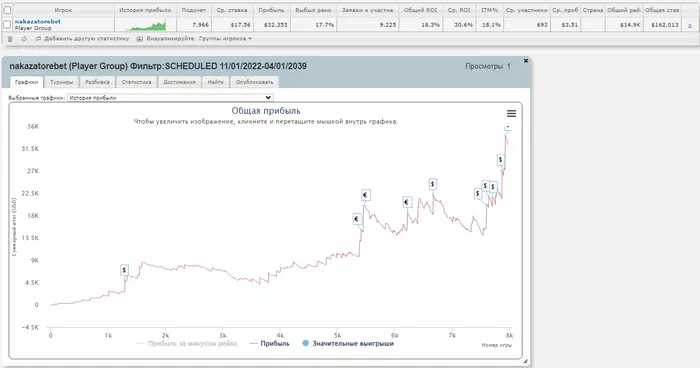Open the Разбивка tab
Image resolution: width=700 pixels, height=368 pixels.
[x=97, y=82]
